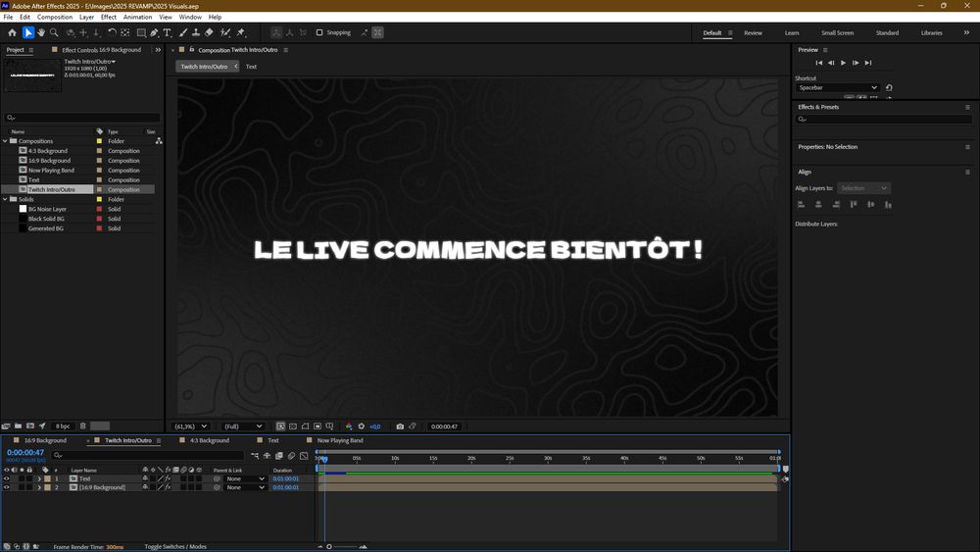
Task: Click the yellow label swatch of Compositions folder
Action: 99,141
